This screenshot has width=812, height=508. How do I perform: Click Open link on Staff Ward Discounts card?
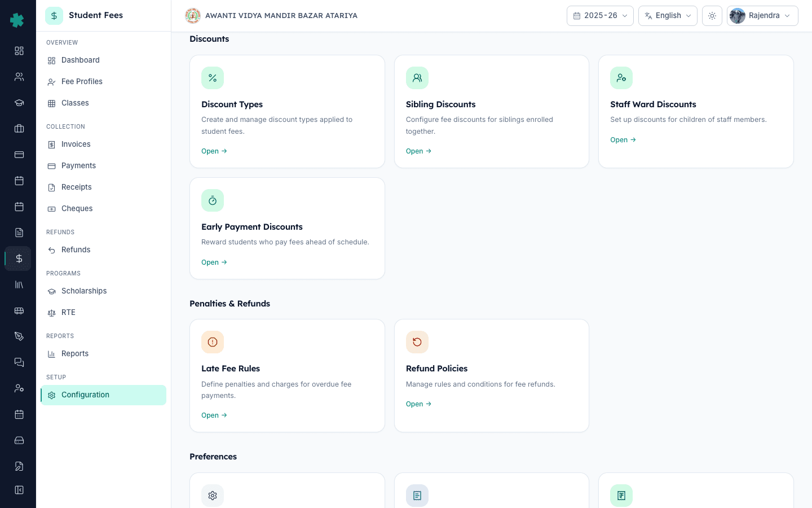(623, 140)
